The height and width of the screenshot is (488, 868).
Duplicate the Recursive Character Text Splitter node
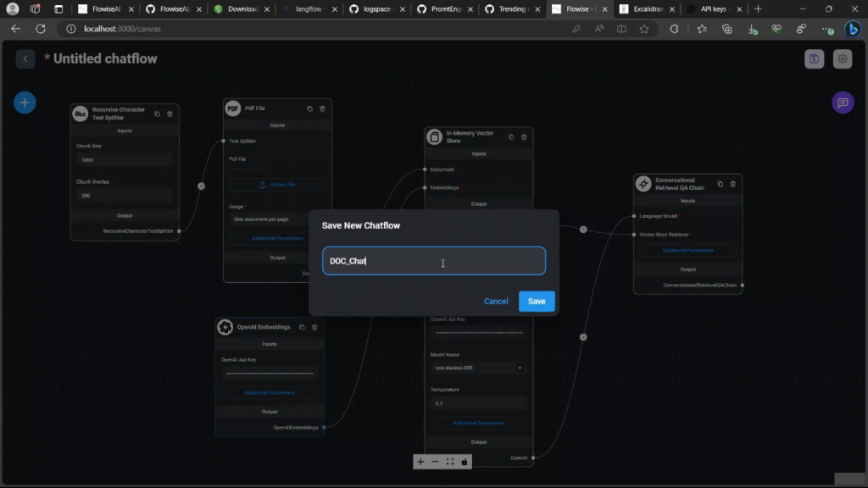point(157,114)
